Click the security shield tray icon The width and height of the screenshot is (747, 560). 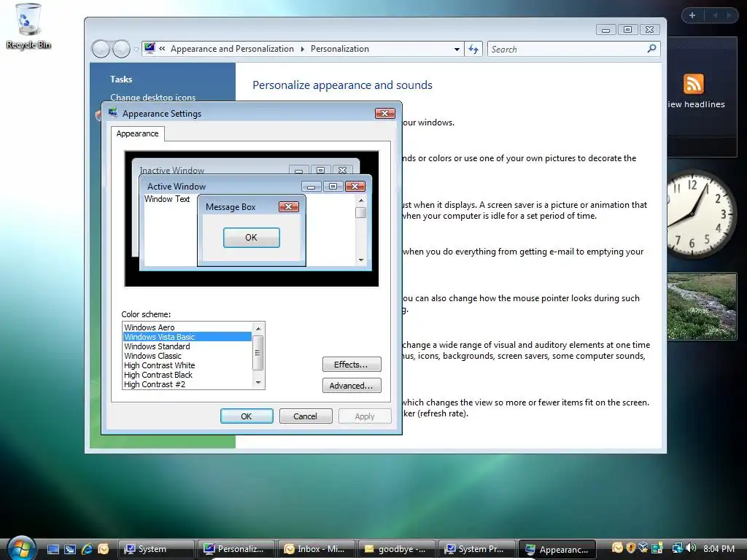pos(631,548)
